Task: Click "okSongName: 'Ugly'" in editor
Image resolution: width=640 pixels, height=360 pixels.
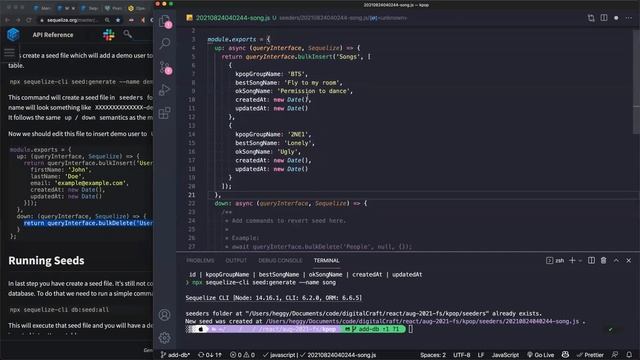Action: (268, 151)
